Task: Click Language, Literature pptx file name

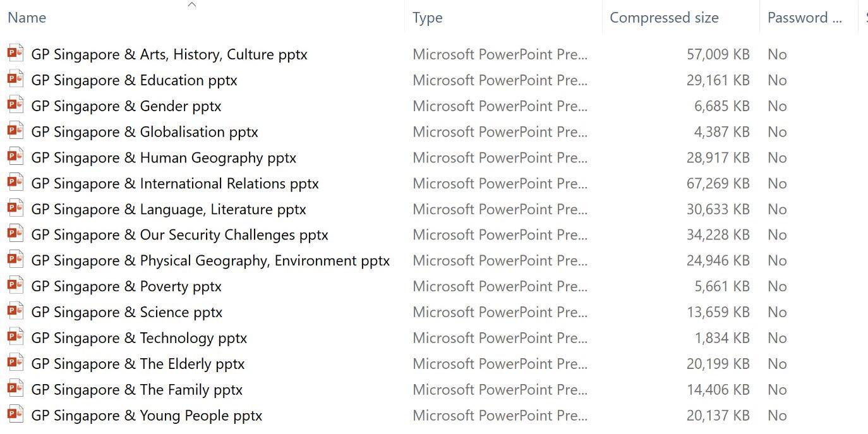Action: 169,209
